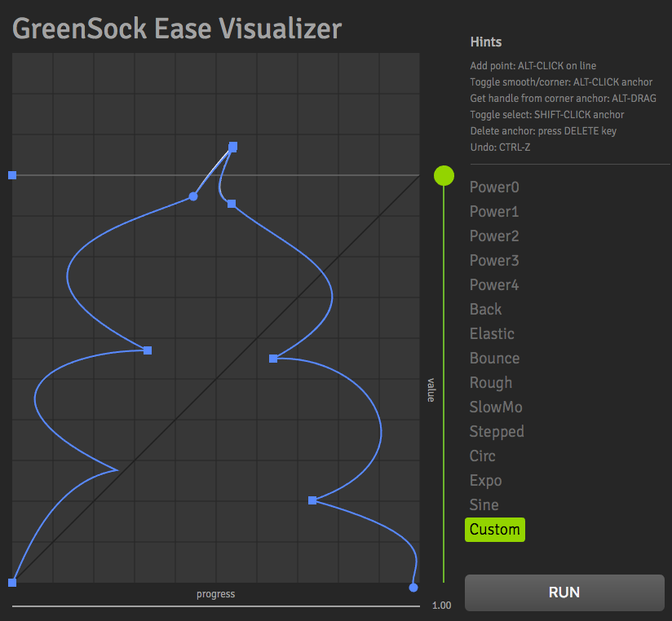This screenshot has width=672, height=621.
Task: Select the topmost anchor square on the curve peak
Action: coord(232,147)
